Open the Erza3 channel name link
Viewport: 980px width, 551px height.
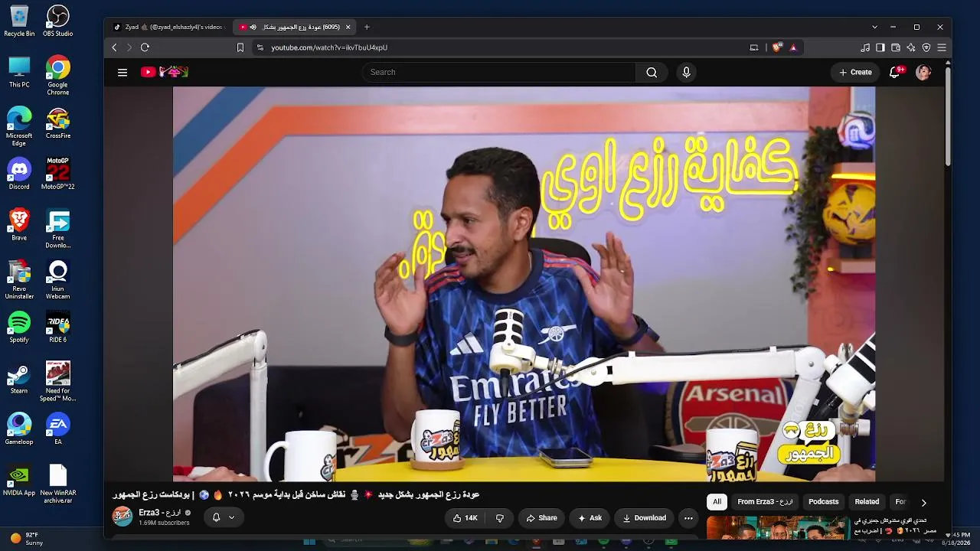[x=159, y=513]
